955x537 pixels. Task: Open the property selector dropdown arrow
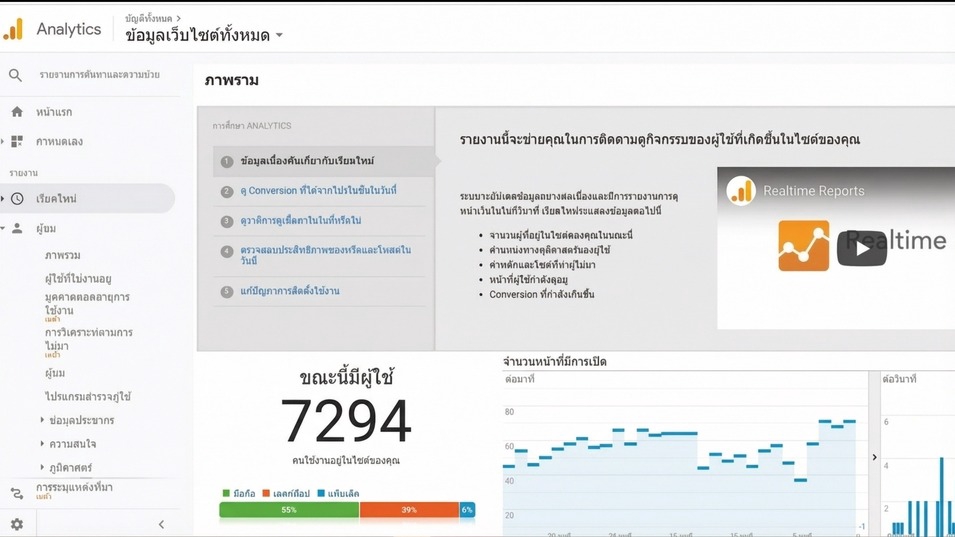tap(279, 35)
